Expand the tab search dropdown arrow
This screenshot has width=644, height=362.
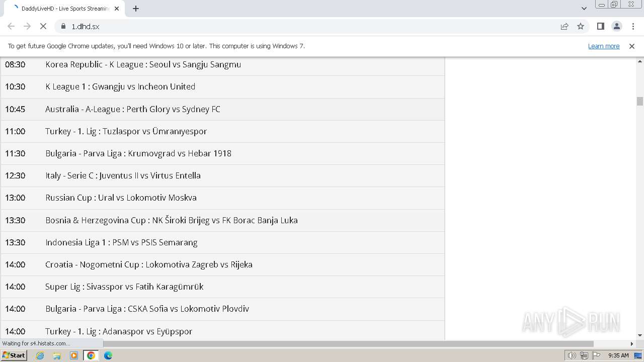(584, 9)
